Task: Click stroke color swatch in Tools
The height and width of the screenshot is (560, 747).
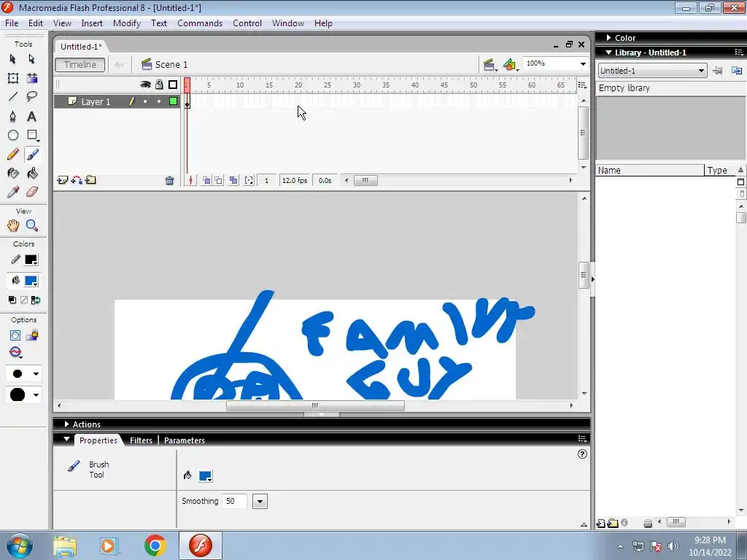Action: tap(31, 260)
